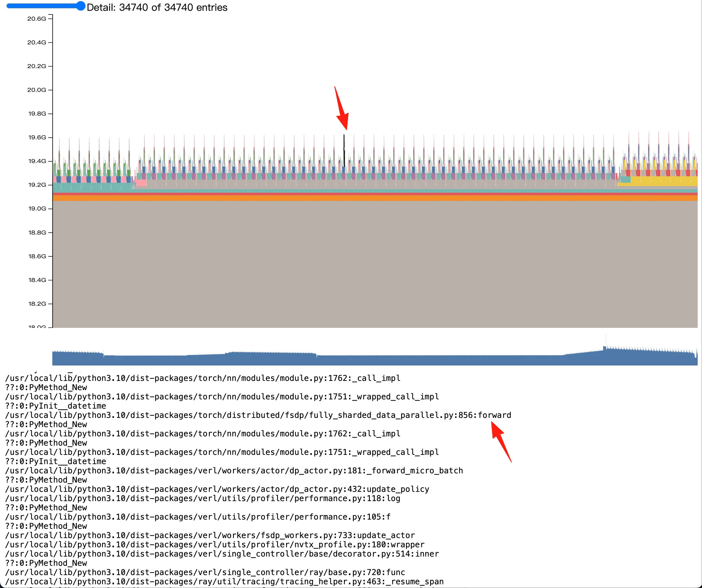Click performance.py:118:log stack line

[x=202, y=498]
